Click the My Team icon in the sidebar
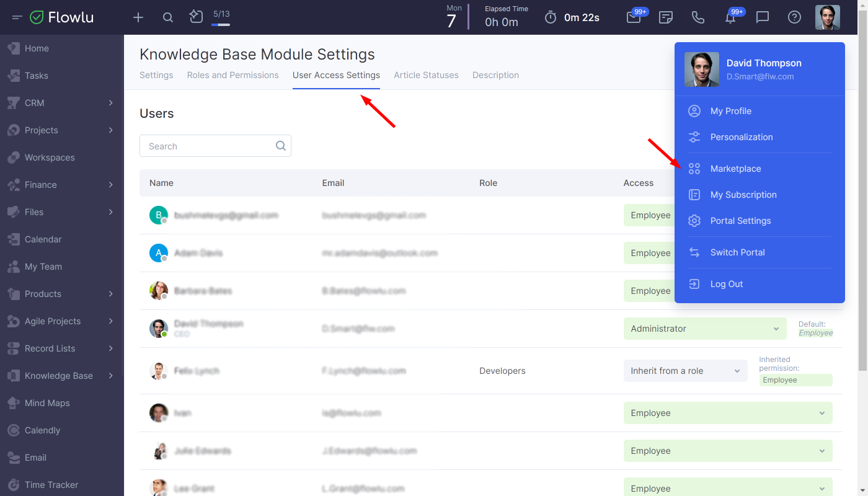This screenshot has width=868, height=496. pos(14,267)
